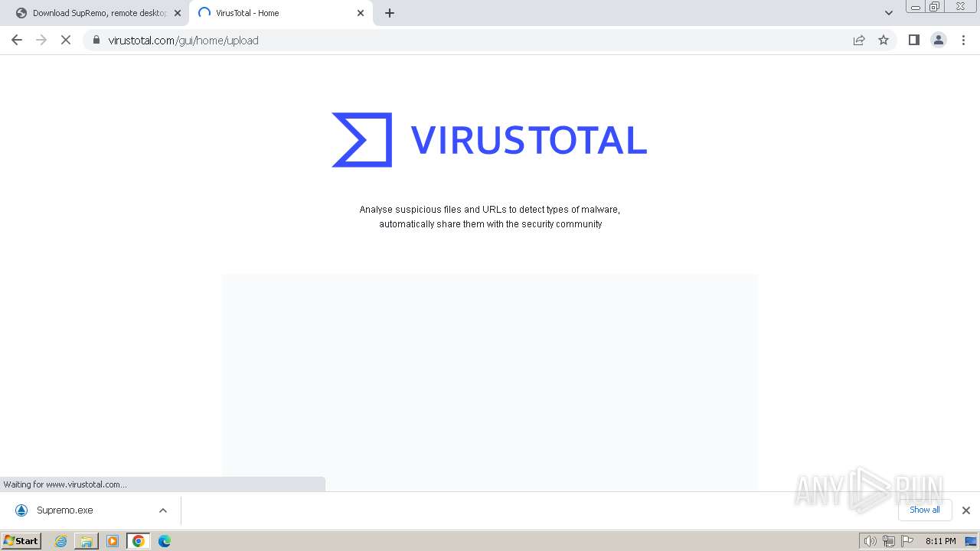Launch Internet Explorer from taskbar
Image resolution: width=980 pixels, height=551 pixels.
coord(61,541)
